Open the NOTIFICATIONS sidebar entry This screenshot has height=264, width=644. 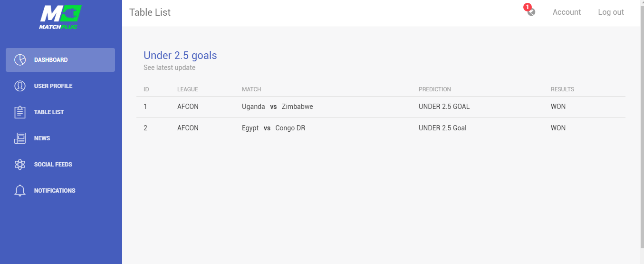pos(60,191)
